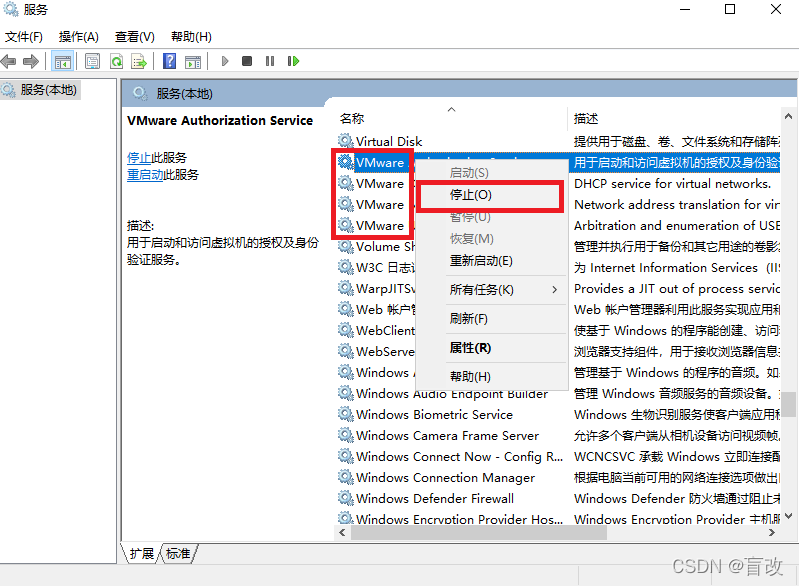Select the VMware service with DHCP description
Screen dimensions: 799x586
tap(558, 183)
